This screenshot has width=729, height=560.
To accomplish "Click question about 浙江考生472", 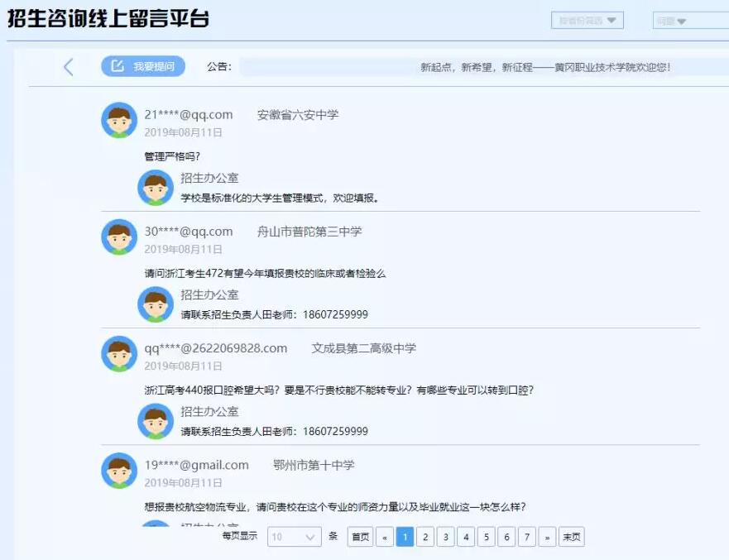I will (265, 273).
